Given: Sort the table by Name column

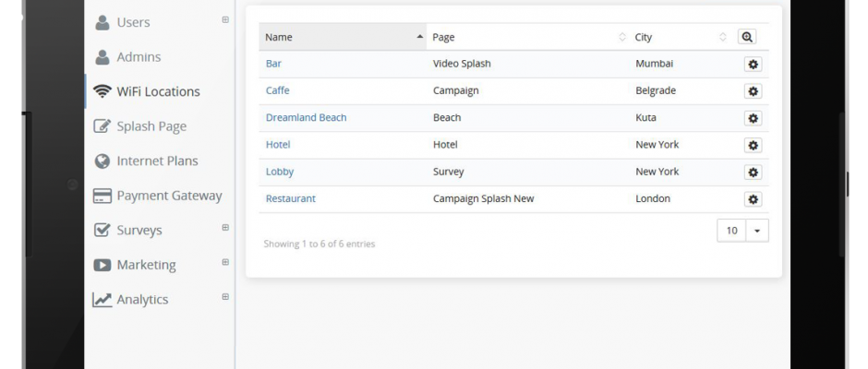Looking at the screenshot, I should pyautogui.click(x=342, y=37).
